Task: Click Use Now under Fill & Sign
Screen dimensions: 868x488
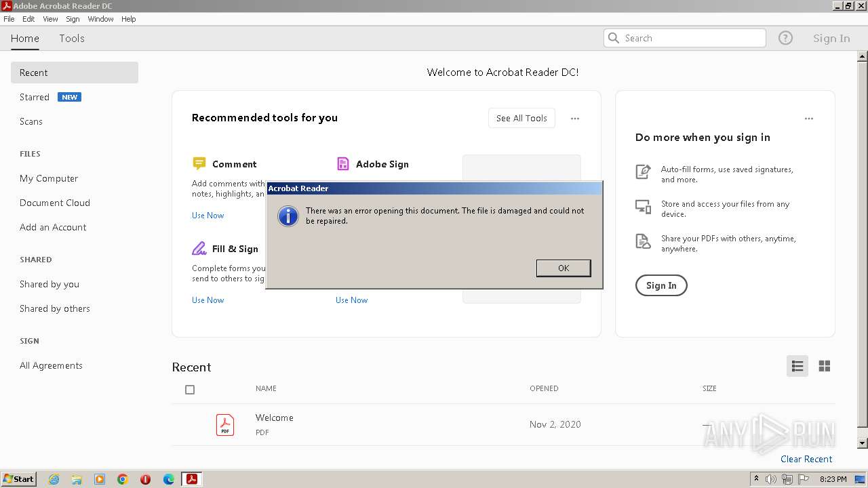Action: click(208, 300)
